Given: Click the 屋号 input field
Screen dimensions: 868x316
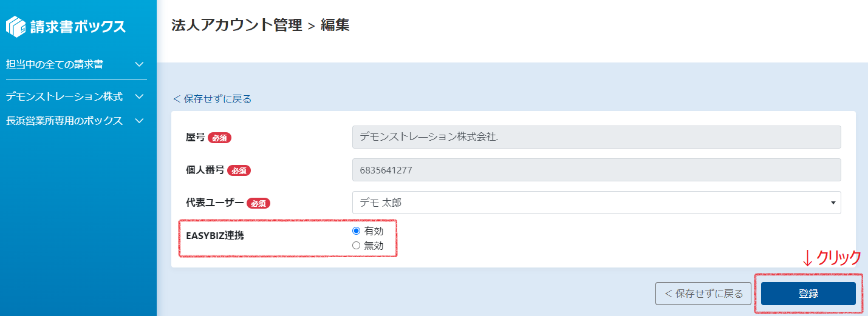Looking at the screenshot, I should [596, 137].
